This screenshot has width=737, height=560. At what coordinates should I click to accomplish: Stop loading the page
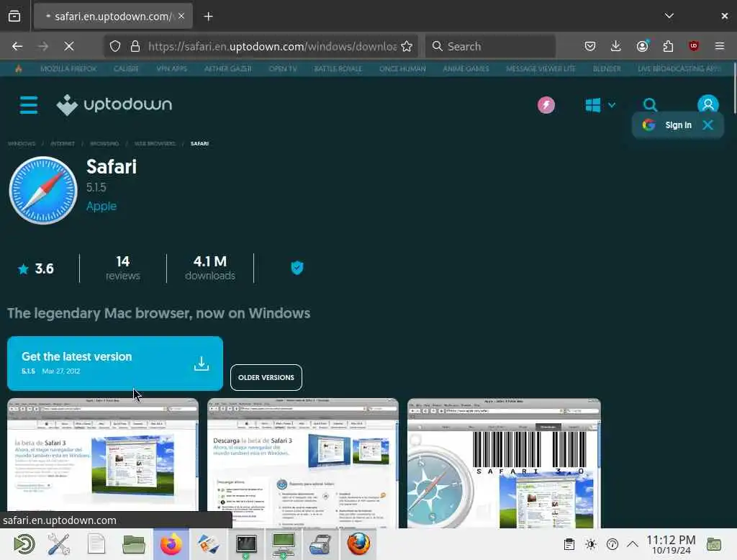point(69,46)
